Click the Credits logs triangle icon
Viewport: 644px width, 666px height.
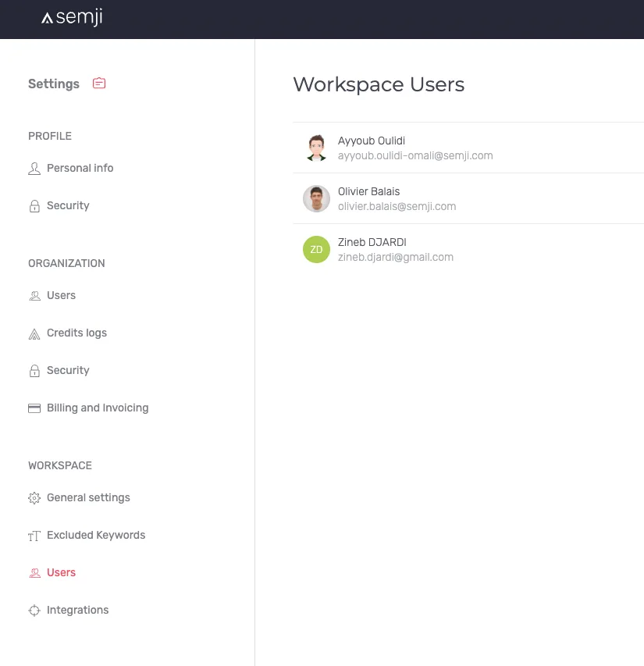click(x=34, y=334)
